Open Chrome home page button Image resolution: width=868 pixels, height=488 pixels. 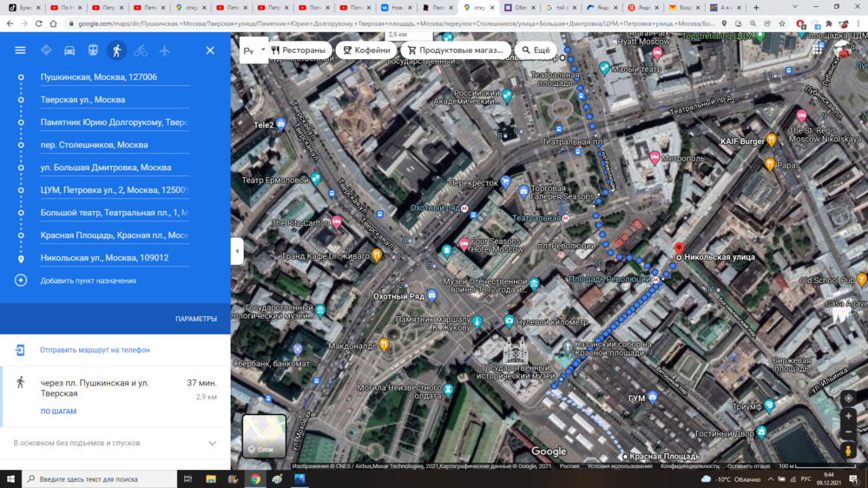tap(53, 23)
